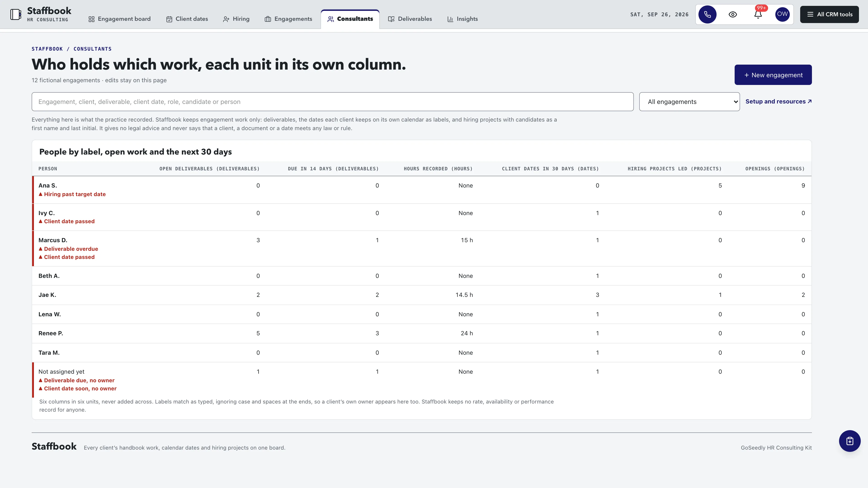This screenshot has width=868, height=488.
Task: Click Renee P.'s '24 h' hours value
Action: point(467,333)
